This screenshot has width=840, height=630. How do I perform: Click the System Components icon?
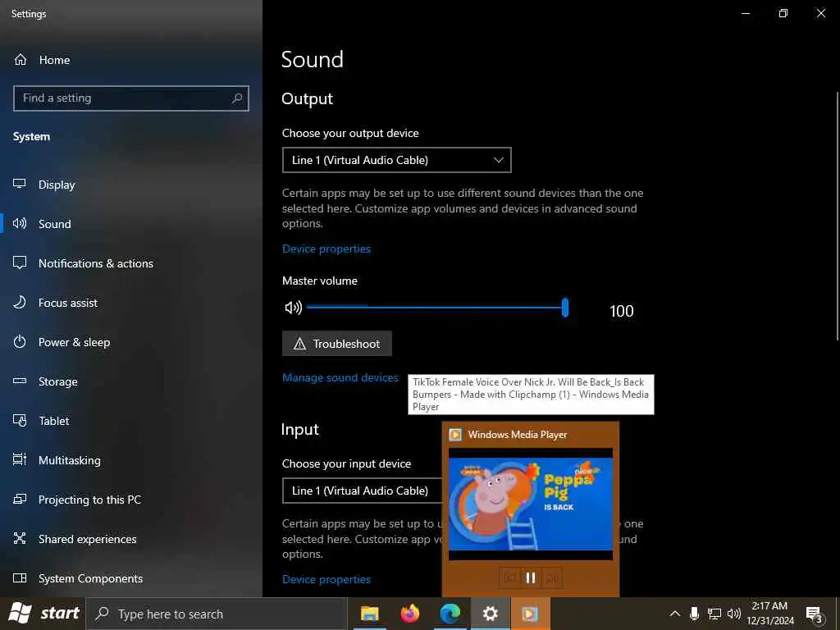pyautogui.click(x=20, y=578)
